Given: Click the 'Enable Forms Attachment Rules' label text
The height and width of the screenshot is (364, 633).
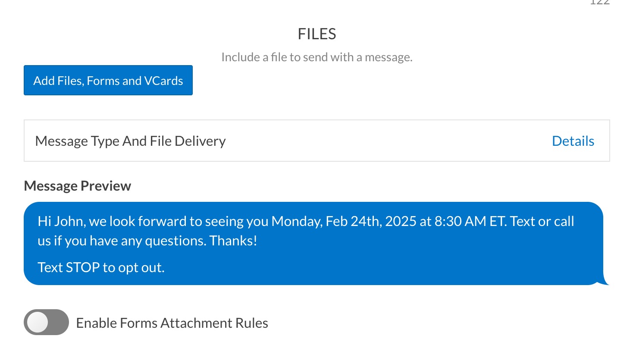Looking at the screenshot, I should point(172,323).
